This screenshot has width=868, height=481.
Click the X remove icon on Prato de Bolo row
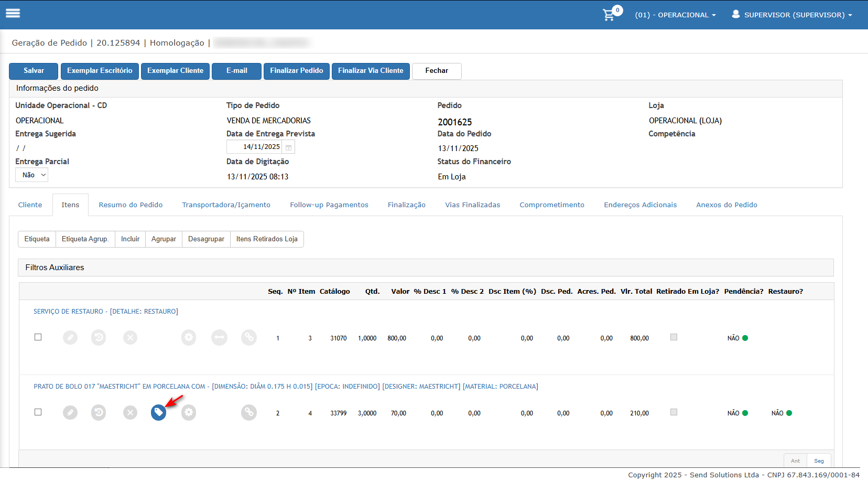point(130,413)
